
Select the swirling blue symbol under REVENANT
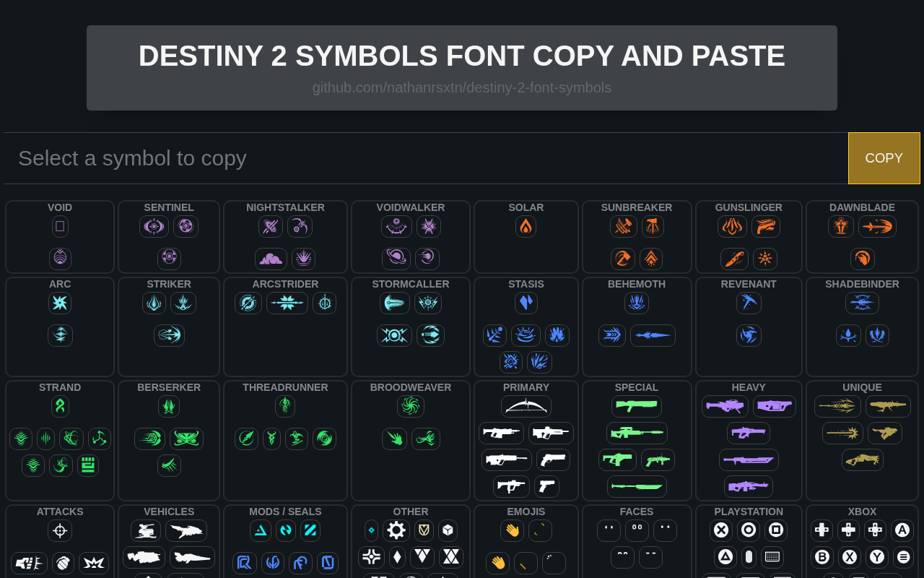pyautogui.click(x=749, y=335)
